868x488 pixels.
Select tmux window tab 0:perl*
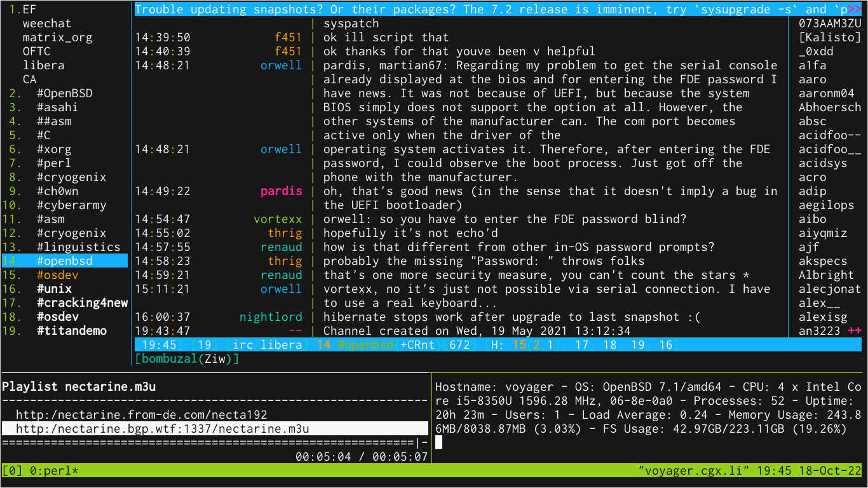pos(54,471)
